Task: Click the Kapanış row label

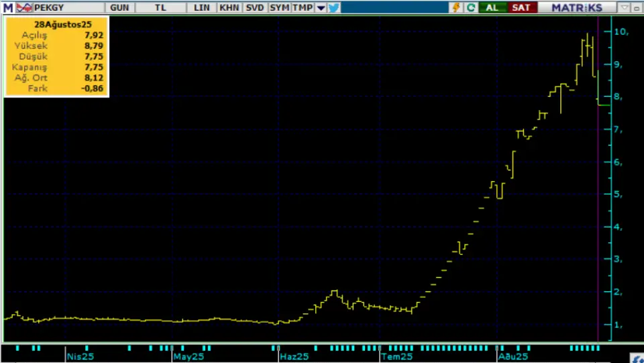Action: click(x=30, y=67)
